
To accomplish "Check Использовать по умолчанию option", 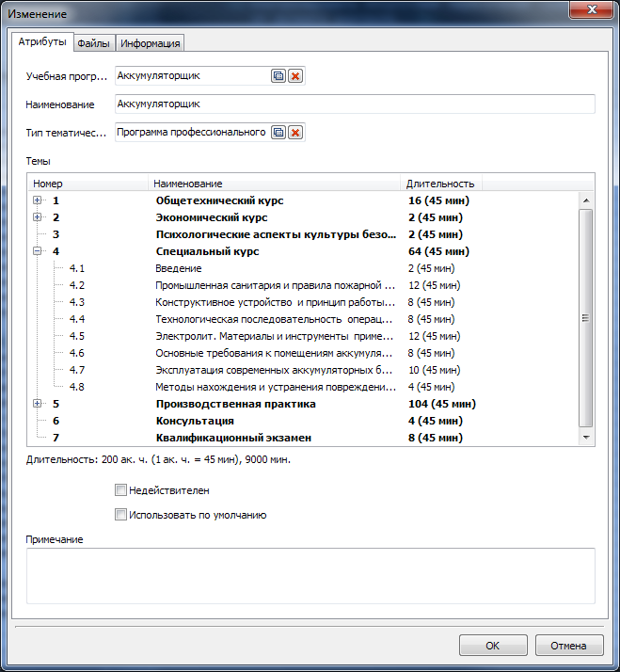I will click(x=120, y=514).
